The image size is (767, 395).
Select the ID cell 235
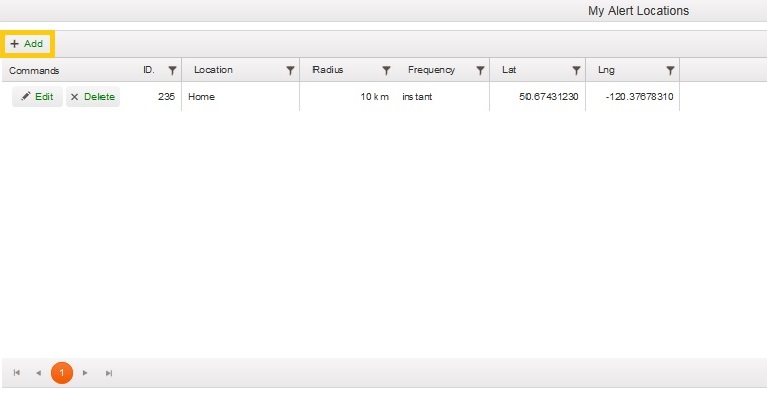pyautogui.click(x=166, y=97)
